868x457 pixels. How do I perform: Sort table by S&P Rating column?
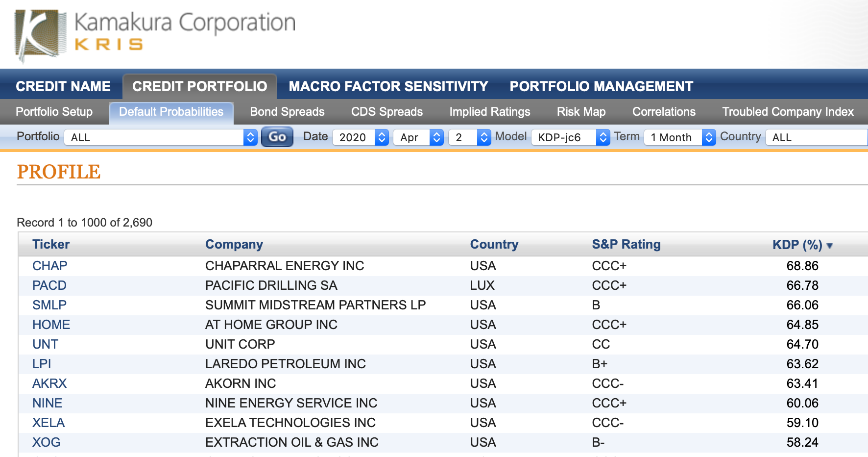pos(626,244)
